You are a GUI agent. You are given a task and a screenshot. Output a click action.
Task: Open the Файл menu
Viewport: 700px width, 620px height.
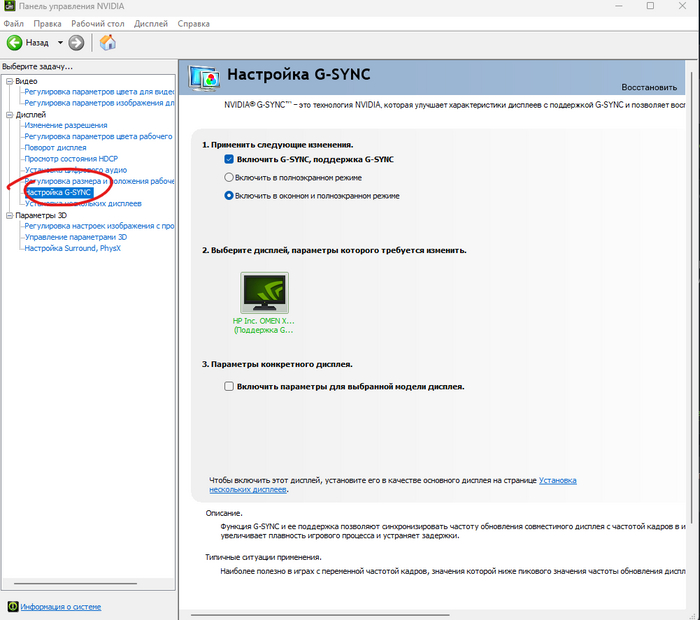tap(13, 24)
